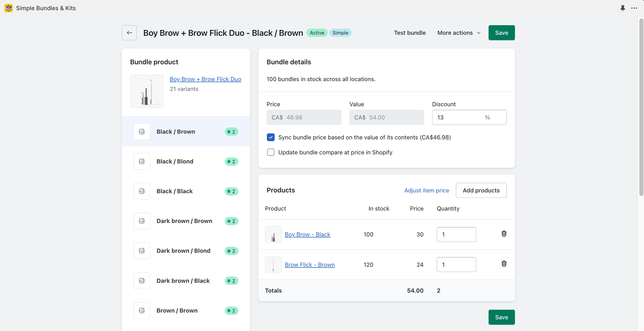This screenshot has height=331, width=644.
Task: Click the Active status badge
Action: click(x=317, y=33)
